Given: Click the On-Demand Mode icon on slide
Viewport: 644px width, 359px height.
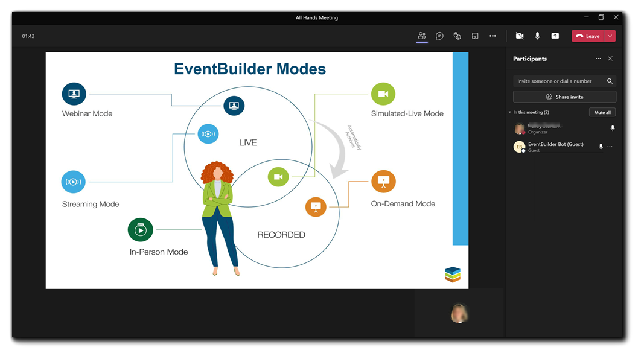Looking at the screenshot, I should pyautogui.click(x=384, y=181).
